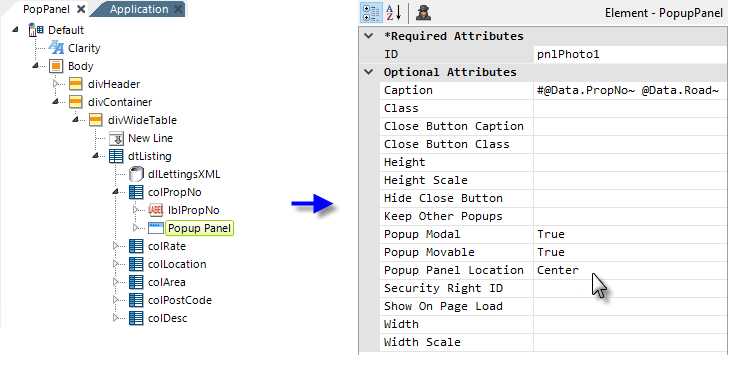Click the colLocation column icon

click(x=136, y=264)
